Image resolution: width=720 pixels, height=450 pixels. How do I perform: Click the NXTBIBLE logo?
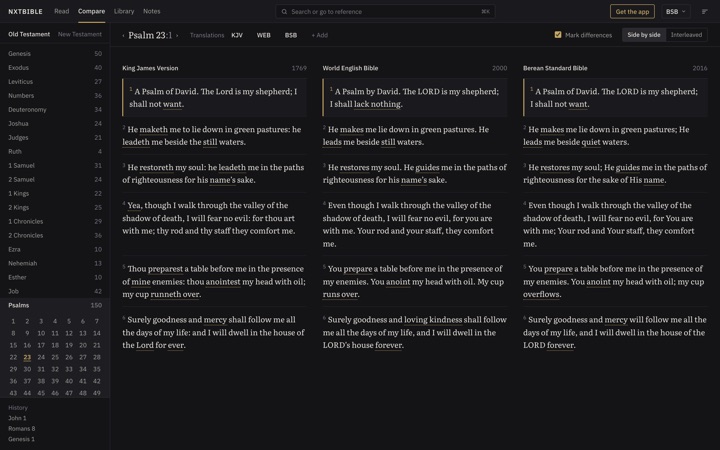tap(25, 11)
